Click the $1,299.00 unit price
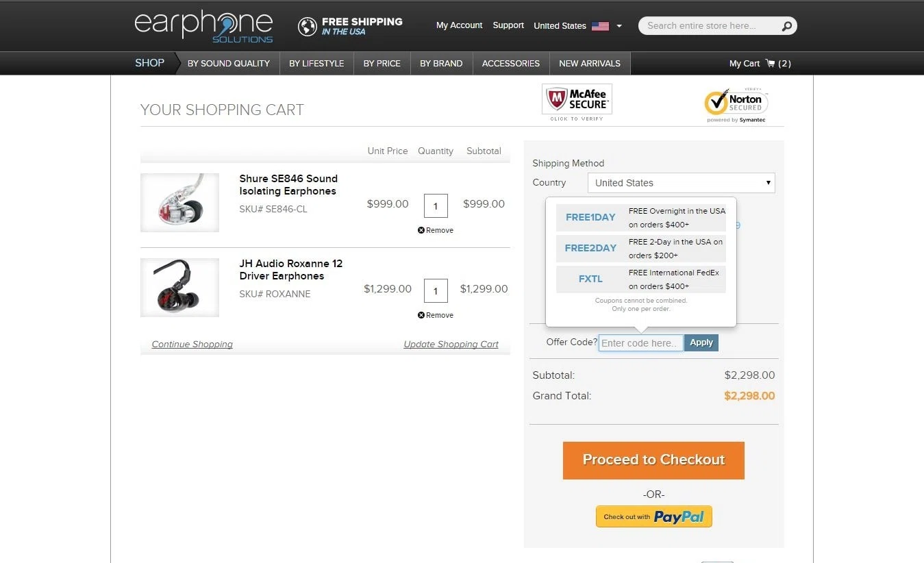 pos(388,289)
